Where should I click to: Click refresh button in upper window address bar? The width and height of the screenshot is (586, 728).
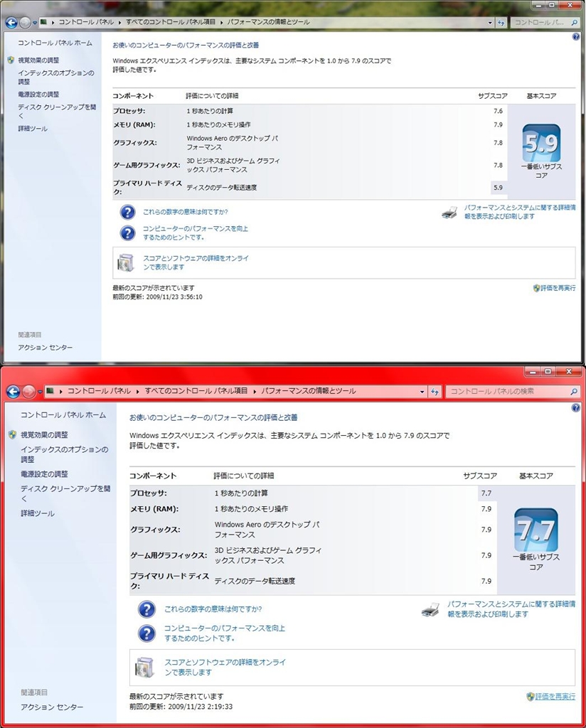[501, 22]
